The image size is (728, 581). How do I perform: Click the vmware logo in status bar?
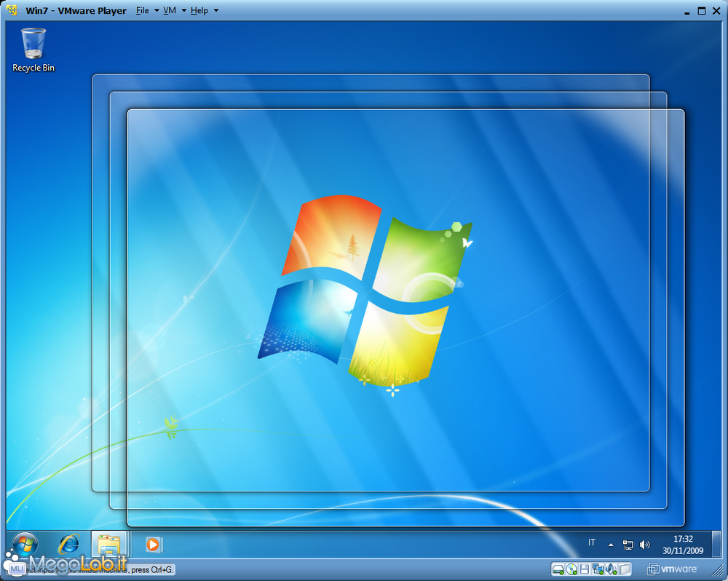[672, 569]
